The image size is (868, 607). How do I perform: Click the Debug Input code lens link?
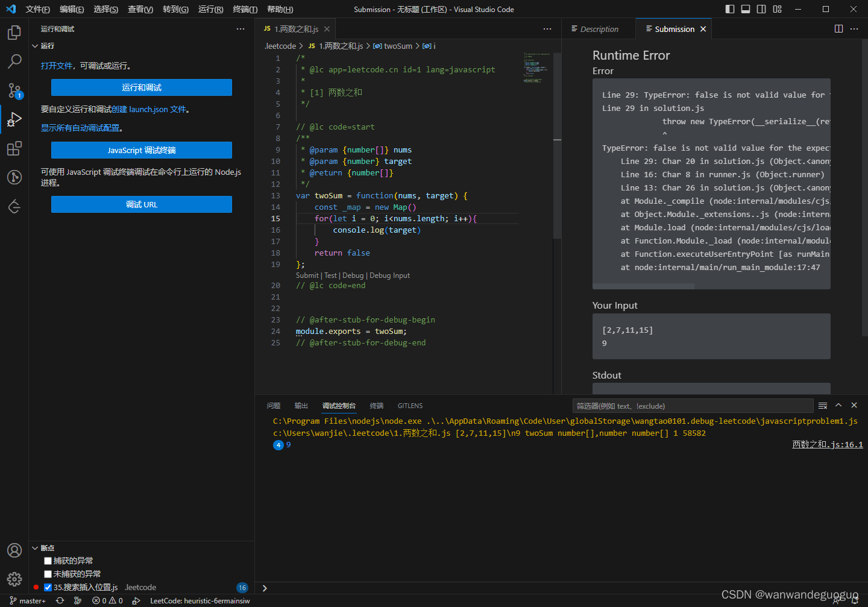pos(389,275)
